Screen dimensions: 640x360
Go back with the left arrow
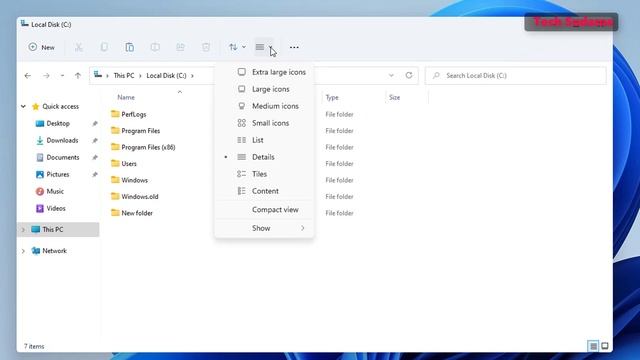coord(28,76)
